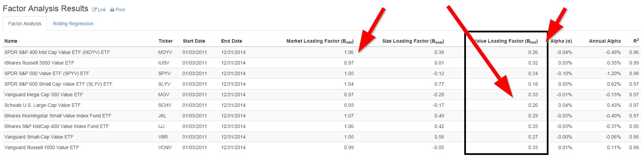Select the Vanguard Small-Cap Value ETF row
The image size is (644, 158).
39,137
